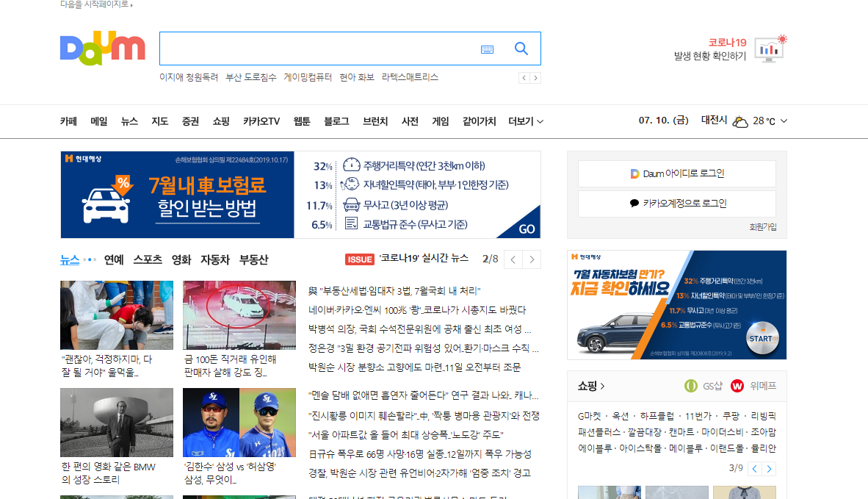Click the G마켓 shopping link
This screenshot has height=499, width=868.
(x=589, y=417)
